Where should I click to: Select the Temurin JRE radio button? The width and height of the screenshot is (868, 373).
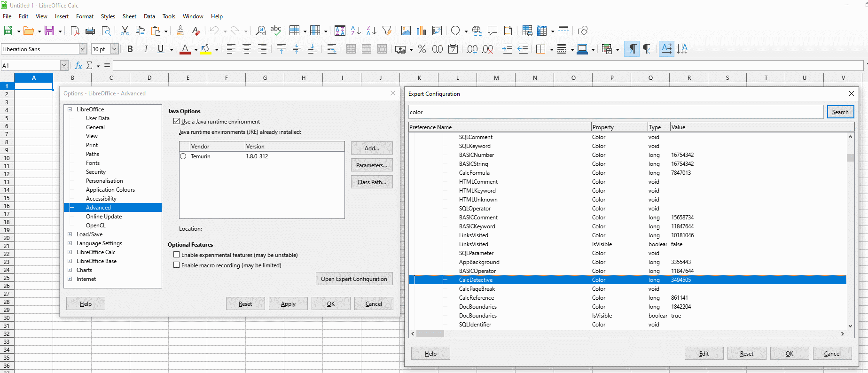tap(183, 156)
